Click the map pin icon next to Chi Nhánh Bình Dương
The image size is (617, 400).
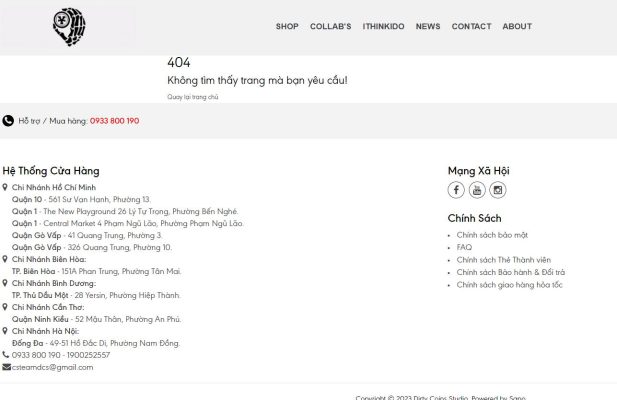(x=5, y=283)
